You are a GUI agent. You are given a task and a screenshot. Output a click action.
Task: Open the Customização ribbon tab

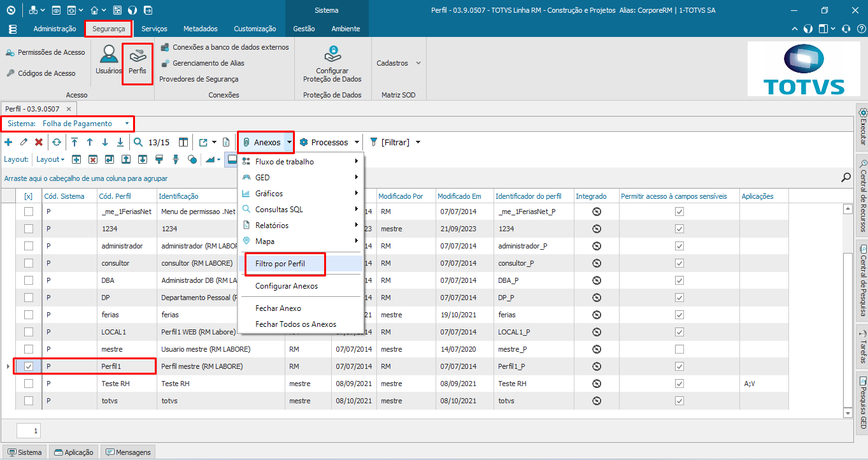255,29
